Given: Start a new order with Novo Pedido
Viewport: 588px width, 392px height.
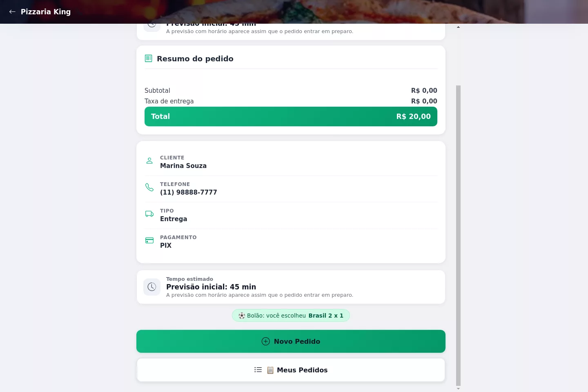Looking at the screenshot, I should pos(291,341).
